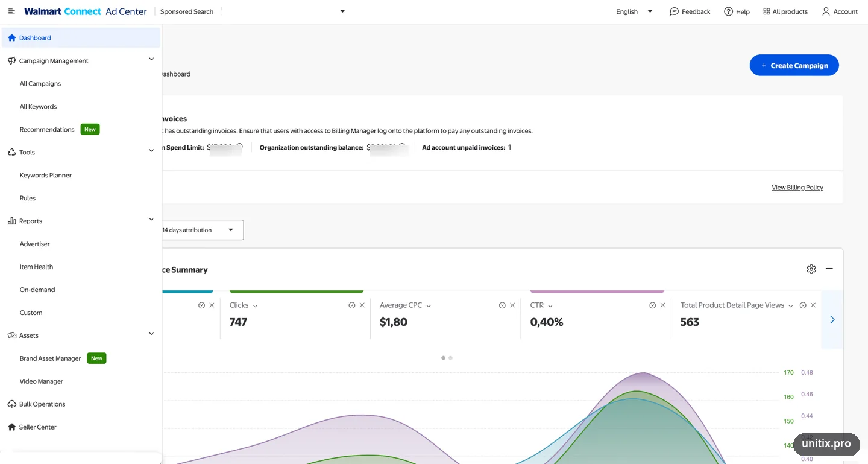Go to All Keywords
The height and width of the screenshot is (464, 868).
[x=38, y=107]
